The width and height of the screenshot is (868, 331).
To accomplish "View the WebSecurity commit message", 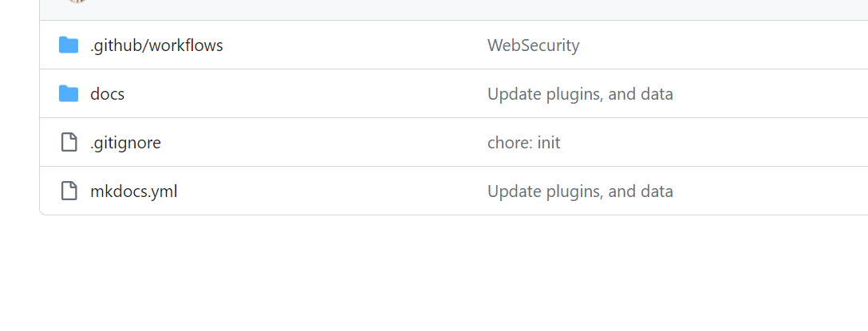I will [533, 45].
